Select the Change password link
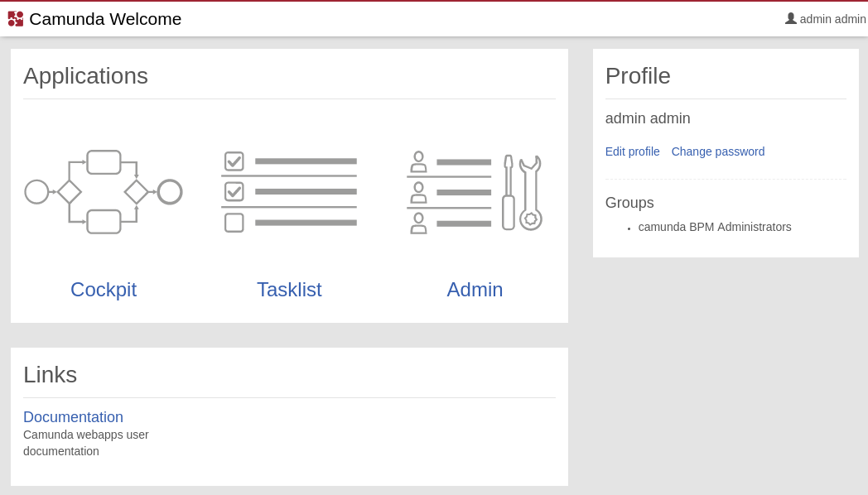Viewport: 868px width, 495px height. click(x=718, y=151)
